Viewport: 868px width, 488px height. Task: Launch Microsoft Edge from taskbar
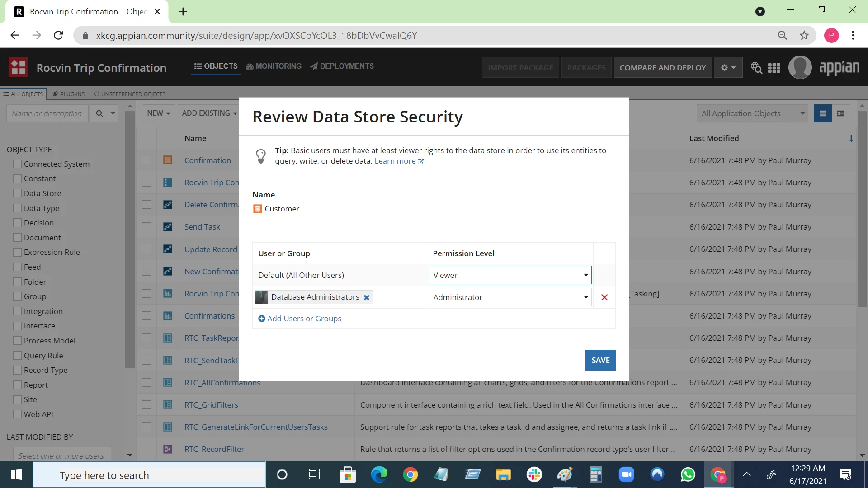click(379, 474)
